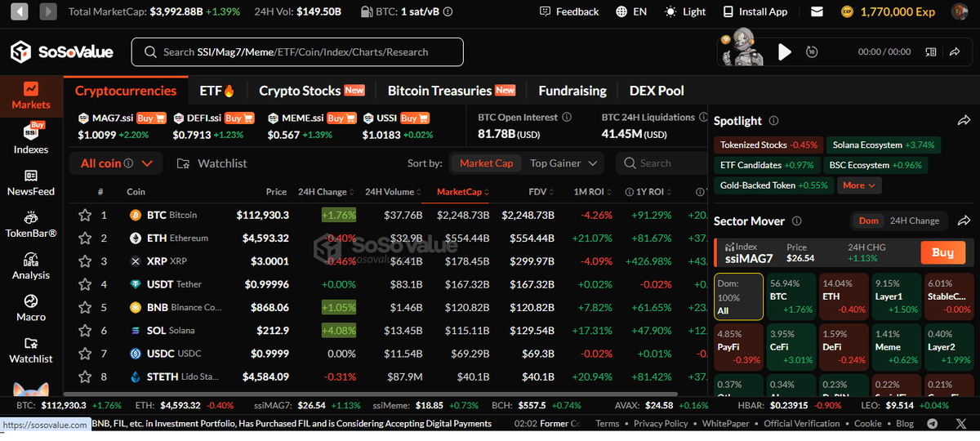Image resolution: width=980 pixels, height=441 pixels.
Task: Open Telegram icon in footer
Action: pyautogui.click(x=933, y=424)
